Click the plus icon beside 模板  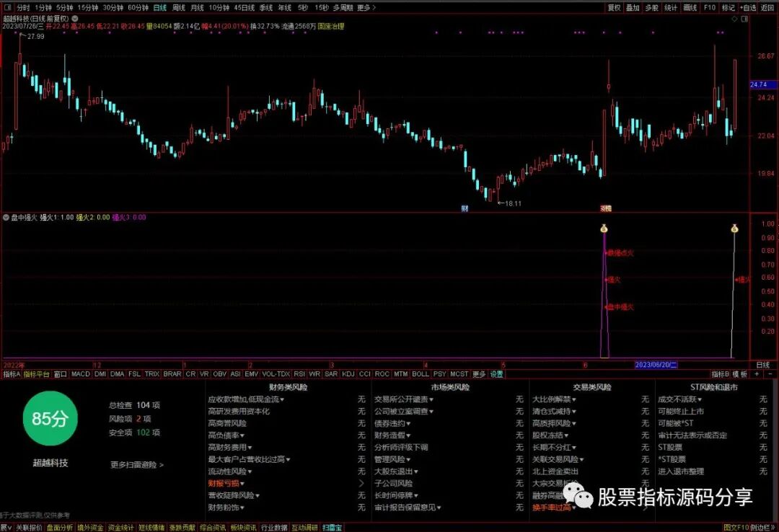(x=757, y=373)
